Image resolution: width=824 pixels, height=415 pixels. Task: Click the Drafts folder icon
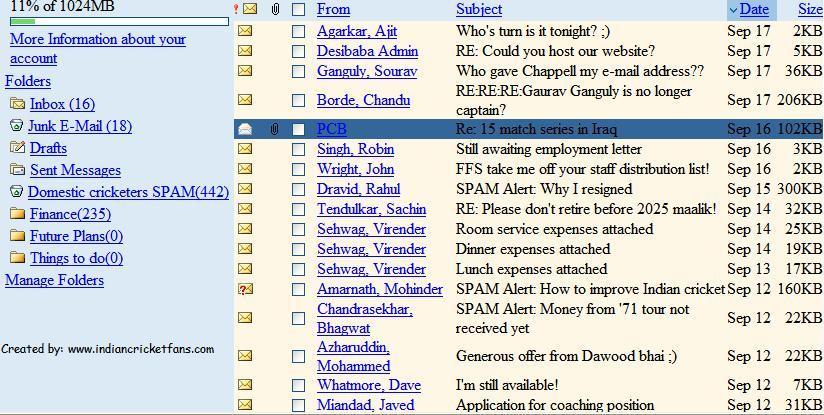[x=17, y=148]
